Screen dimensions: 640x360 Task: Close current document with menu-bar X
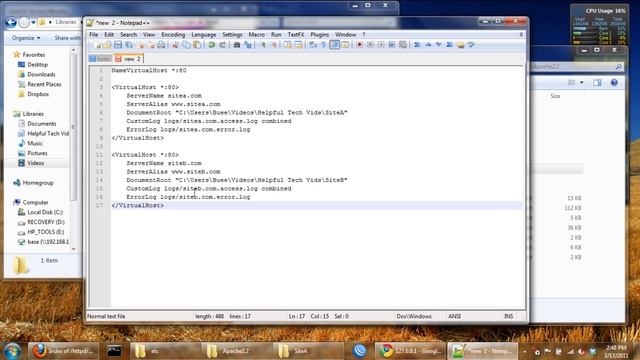coord(521,35)
